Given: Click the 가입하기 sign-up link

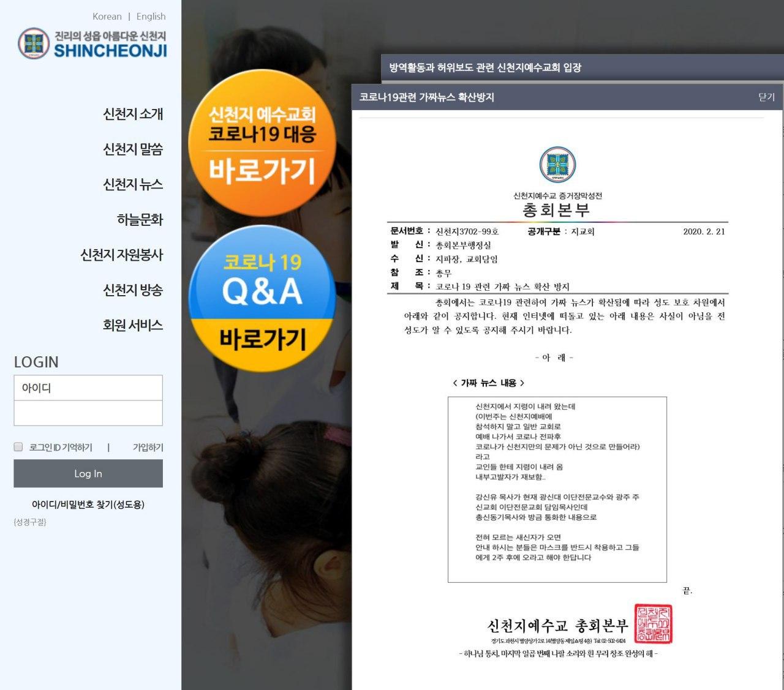Looking at the screenshot, I should [148, 448].
